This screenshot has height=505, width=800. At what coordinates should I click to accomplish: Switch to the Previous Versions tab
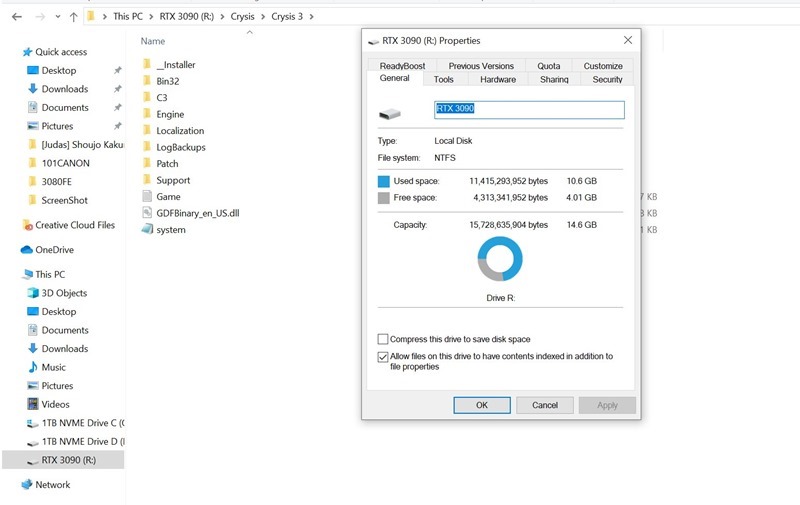pos(481,66)
